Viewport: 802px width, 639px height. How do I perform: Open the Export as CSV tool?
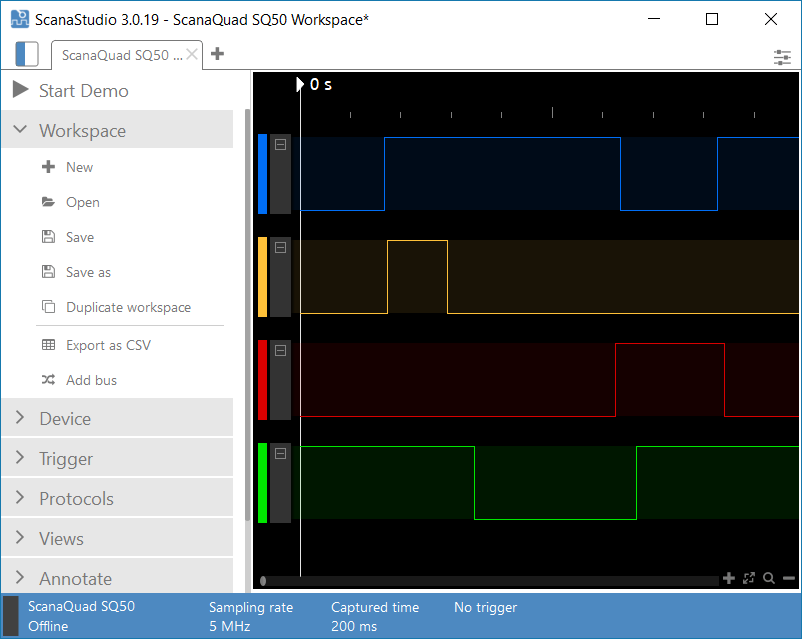pyautogui.click(x=106, y=345)
